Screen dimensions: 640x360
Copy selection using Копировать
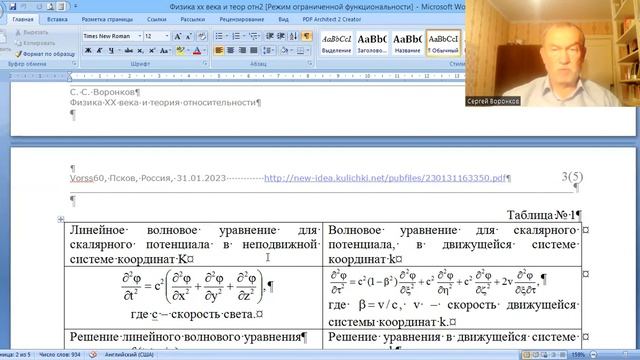35,43
